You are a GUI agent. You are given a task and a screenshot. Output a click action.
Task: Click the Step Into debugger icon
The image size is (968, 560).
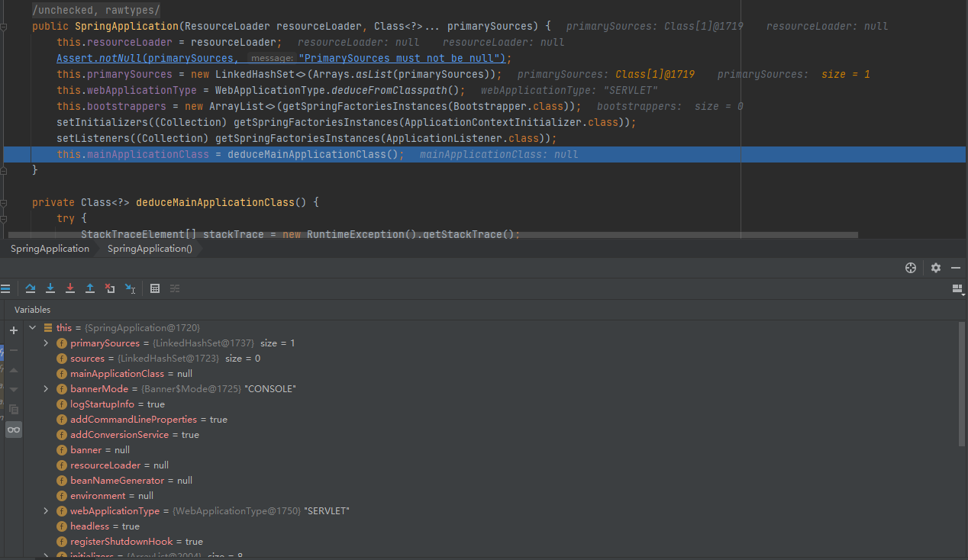[x=50, y=288]
